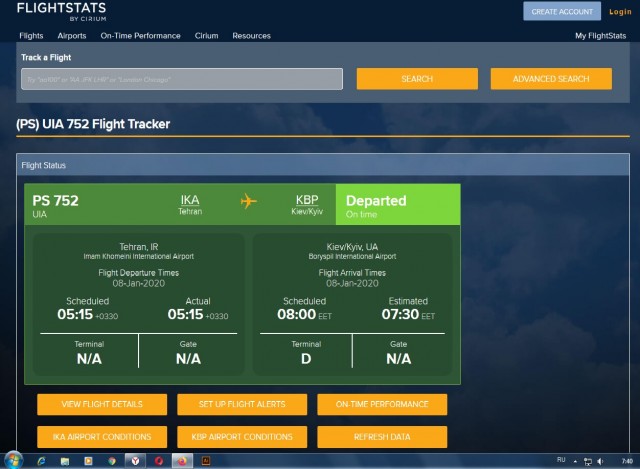Open KBP Airport Conditions
The height and width of the screenshot is (469, 640).
coord(242,437)
